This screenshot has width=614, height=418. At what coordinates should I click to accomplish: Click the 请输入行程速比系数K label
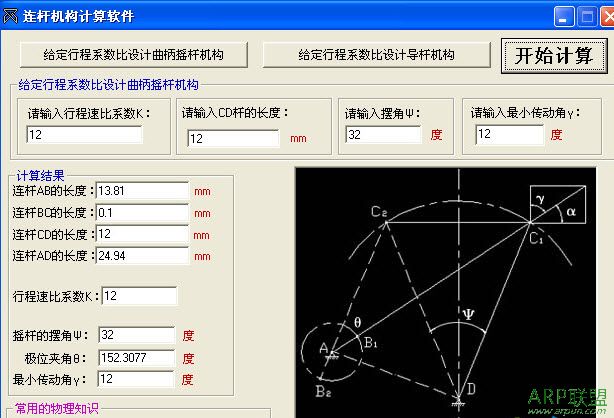(x=89, y=114)
